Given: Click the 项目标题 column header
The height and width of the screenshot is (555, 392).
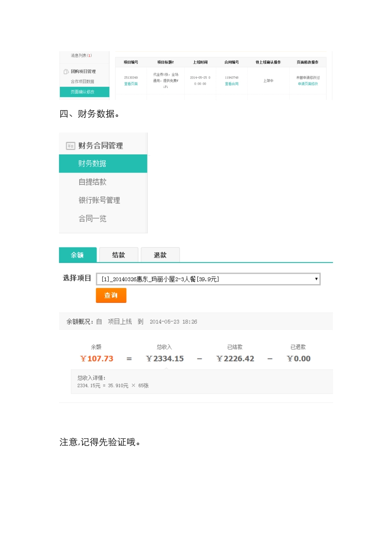Looking at the screenshot, I should pos(165,62).
